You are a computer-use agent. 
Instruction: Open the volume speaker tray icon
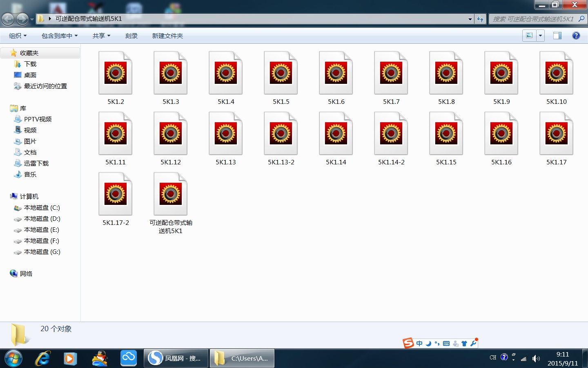pos(536,359)
